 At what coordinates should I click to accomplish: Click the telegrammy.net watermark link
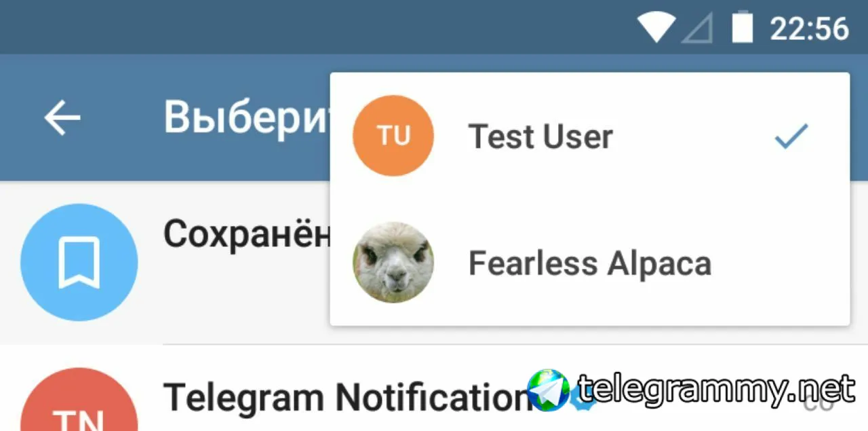(717, 390)
